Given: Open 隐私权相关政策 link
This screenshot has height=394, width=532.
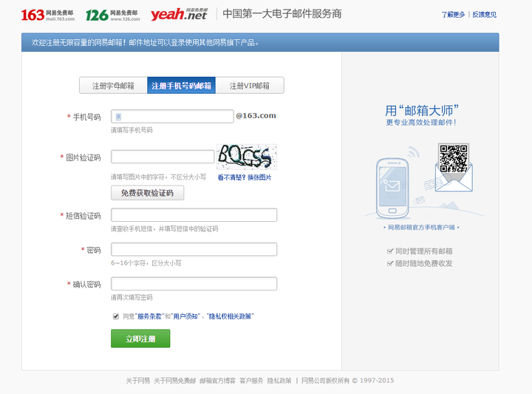Looking at the screenshot, I should pyautogui.click(x=230, y=316).
